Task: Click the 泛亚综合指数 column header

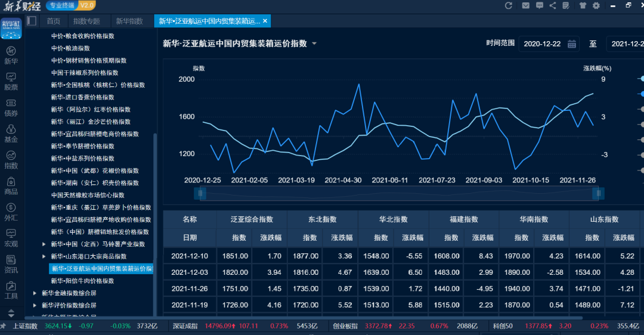Action: (252, 219)
